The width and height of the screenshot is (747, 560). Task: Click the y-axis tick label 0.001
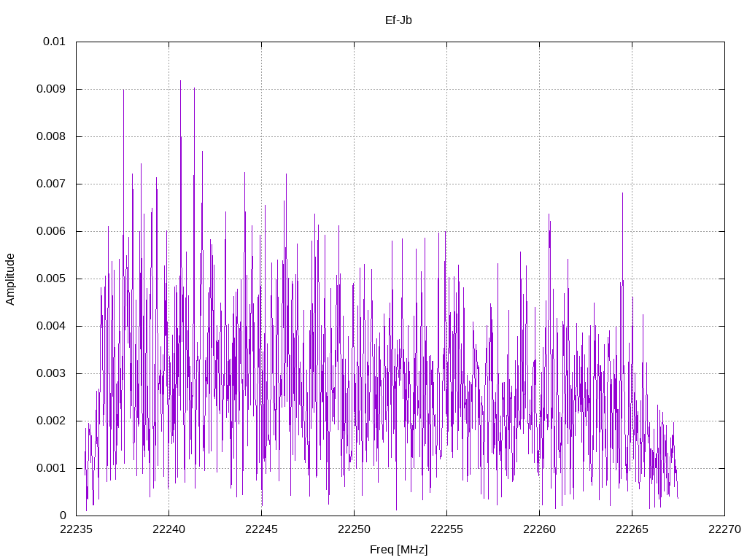click(x=52, y=468)
